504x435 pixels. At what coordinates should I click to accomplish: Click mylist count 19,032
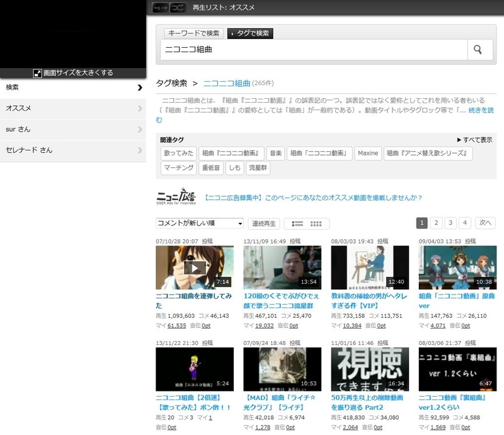[x=265, y=325]
